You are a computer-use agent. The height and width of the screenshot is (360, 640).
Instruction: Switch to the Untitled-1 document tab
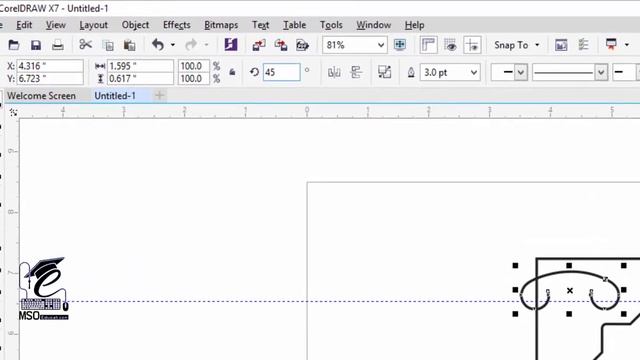pos(115,96)
